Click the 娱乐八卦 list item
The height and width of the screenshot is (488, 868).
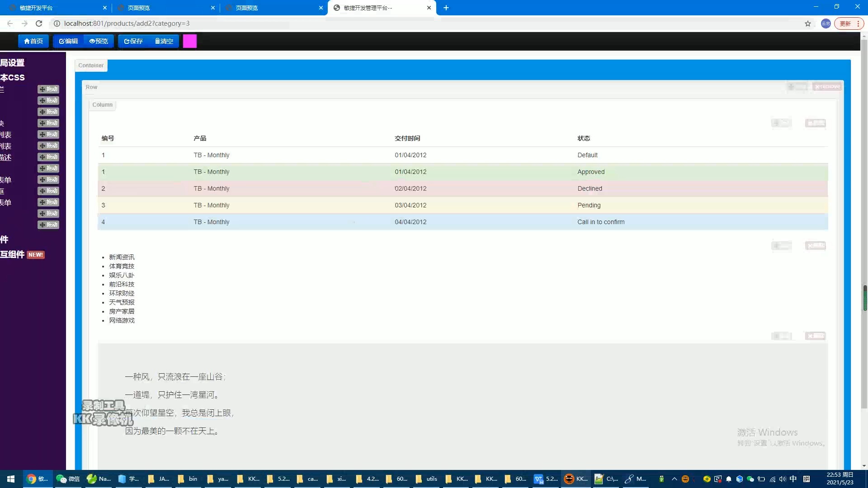coord(122,275)
